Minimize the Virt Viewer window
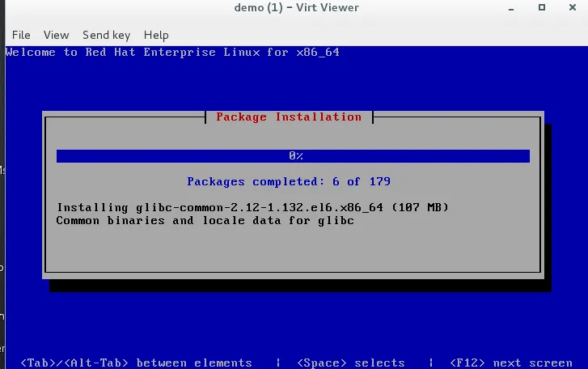Image resolution: width=588 pixels, height=369 pixels. (x=511, y=8)
